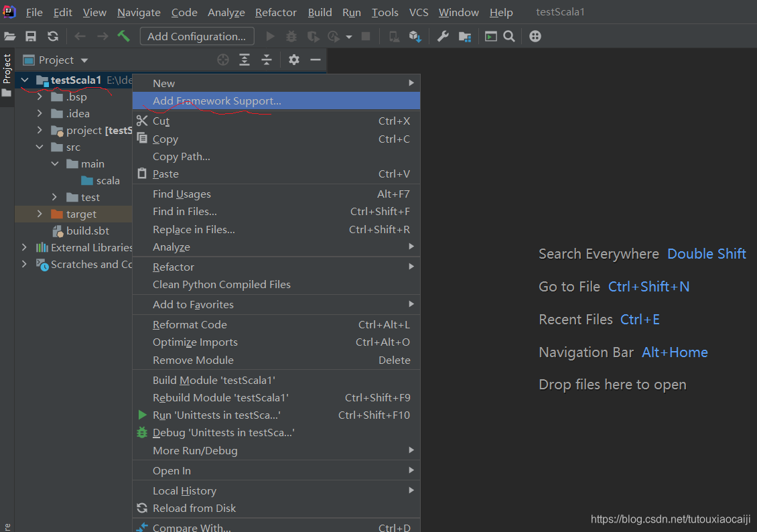Select Clean Python Compiled Files
757x532 pixels.
(276, 284)
